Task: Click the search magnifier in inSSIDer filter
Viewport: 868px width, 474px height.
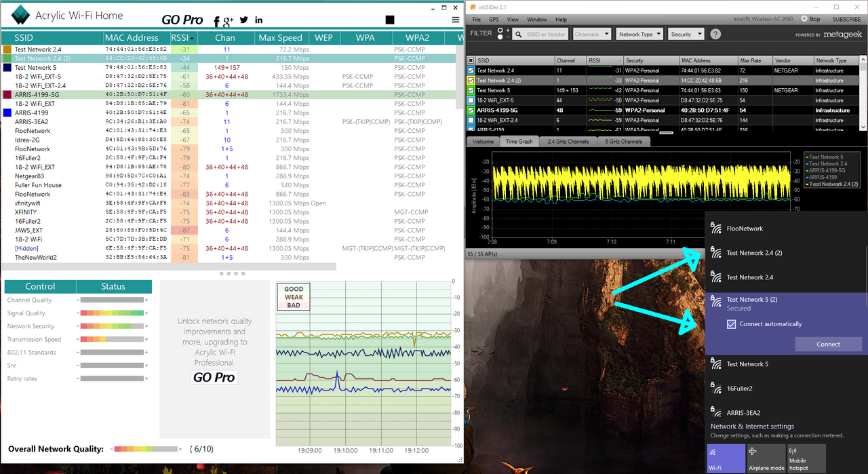Action: [518, 34]
